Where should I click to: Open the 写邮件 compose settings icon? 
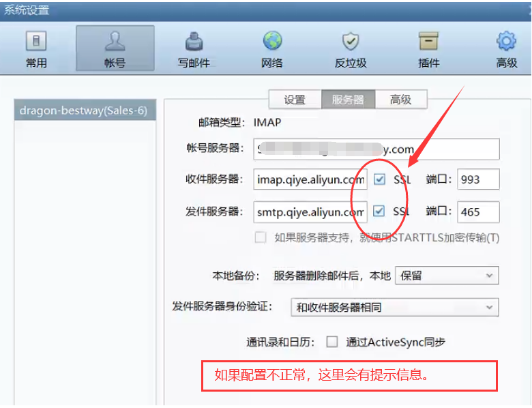tap(194, 42)
